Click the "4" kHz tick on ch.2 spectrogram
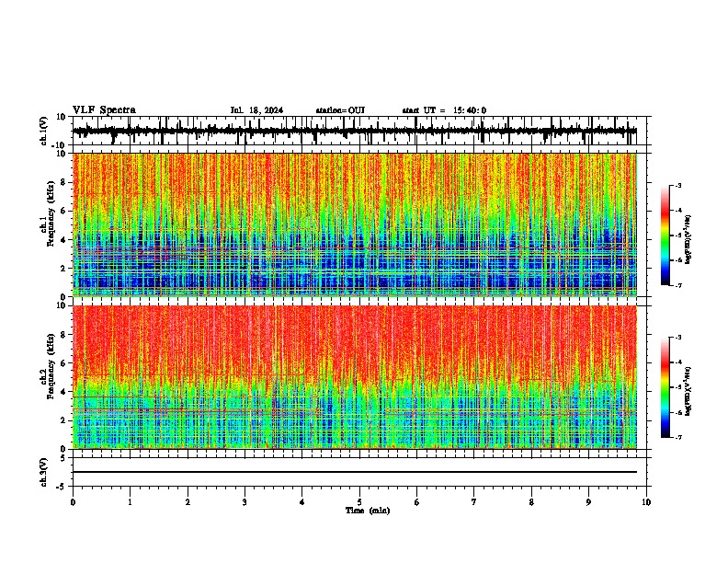 click(63, 392)
